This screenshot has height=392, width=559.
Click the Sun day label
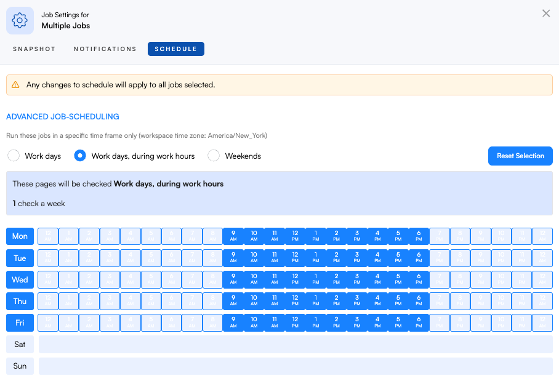(20, 366)
